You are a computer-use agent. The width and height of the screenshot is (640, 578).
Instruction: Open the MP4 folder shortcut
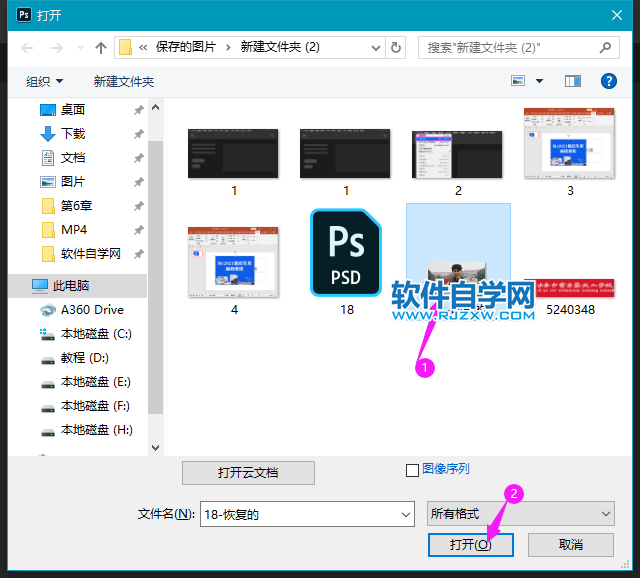tap(74, 229)
